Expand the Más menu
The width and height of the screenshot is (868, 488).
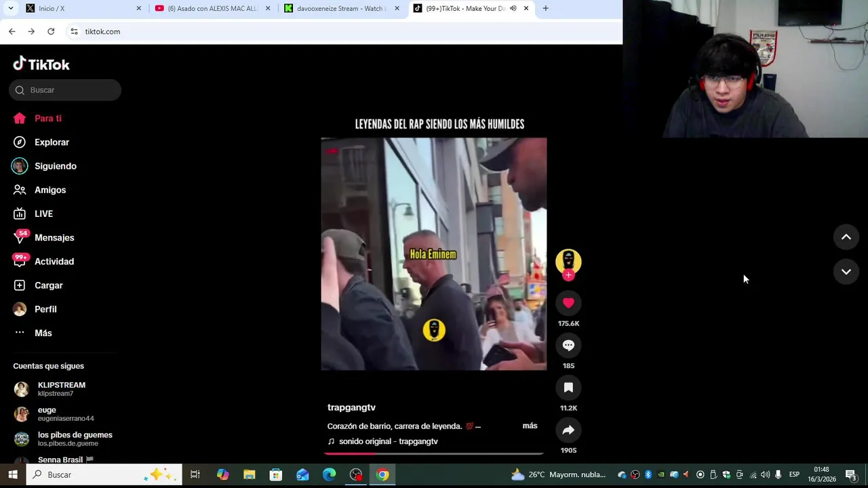[x=33, y=333]
